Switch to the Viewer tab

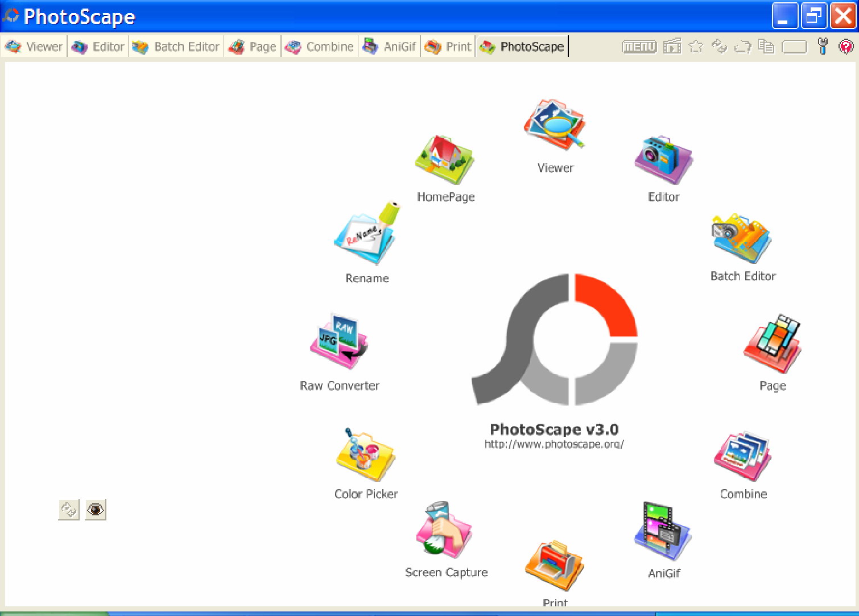coord(34,47)
